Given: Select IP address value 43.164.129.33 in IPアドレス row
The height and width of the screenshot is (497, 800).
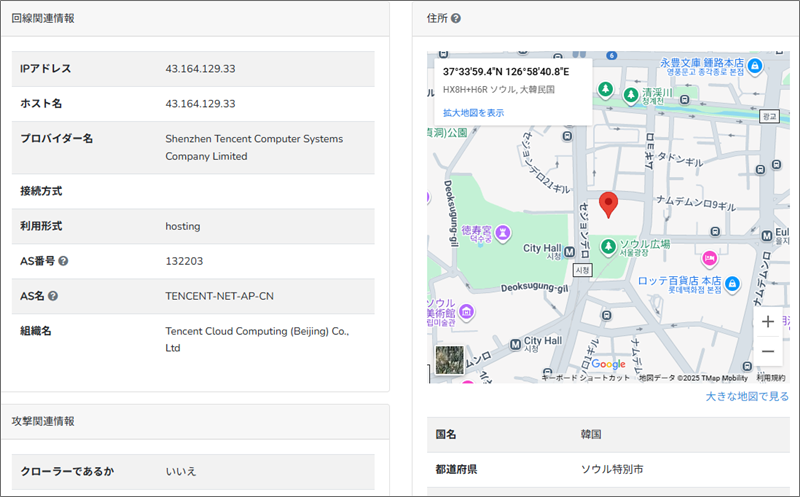Looking at the screenshot, I should click(x=200, y=69).
